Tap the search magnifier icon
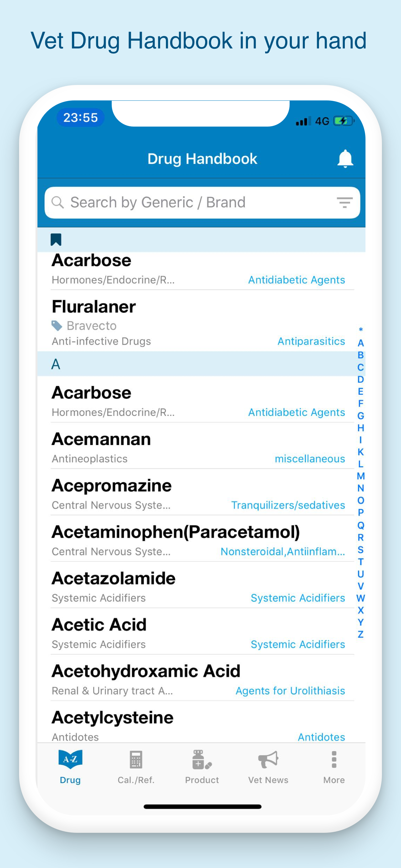Viewport: 401px width, 868px height. pyautogui.click(x=58, y=202)
